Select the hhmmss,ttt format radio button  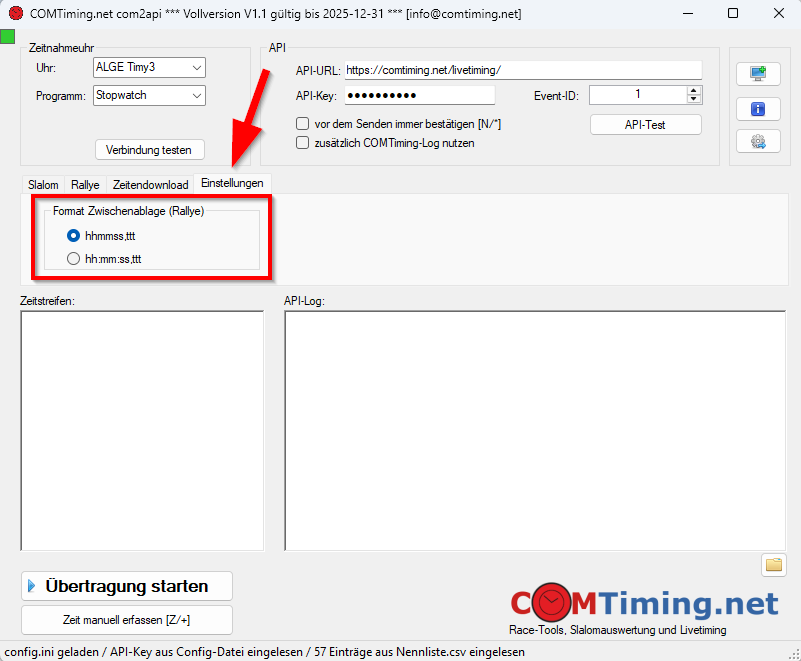(73, 235)
